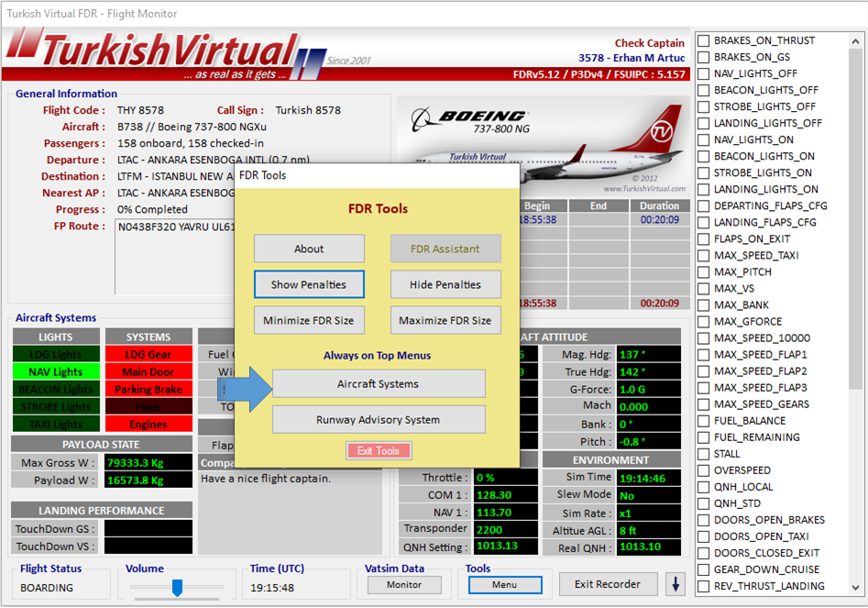868x608 pixels.
Task: Click the NAV Lights indicator
Action: tap(56, 371)
